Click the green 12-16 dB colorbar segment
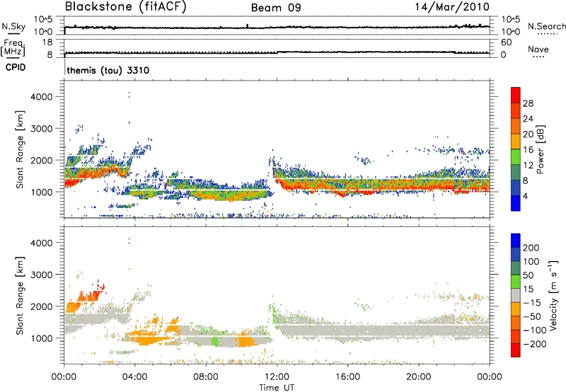 516,157
